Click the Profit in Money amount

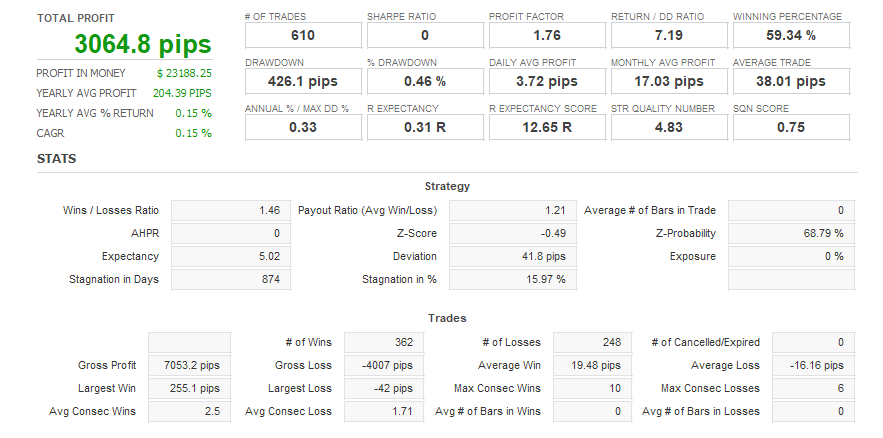(184, 73)
